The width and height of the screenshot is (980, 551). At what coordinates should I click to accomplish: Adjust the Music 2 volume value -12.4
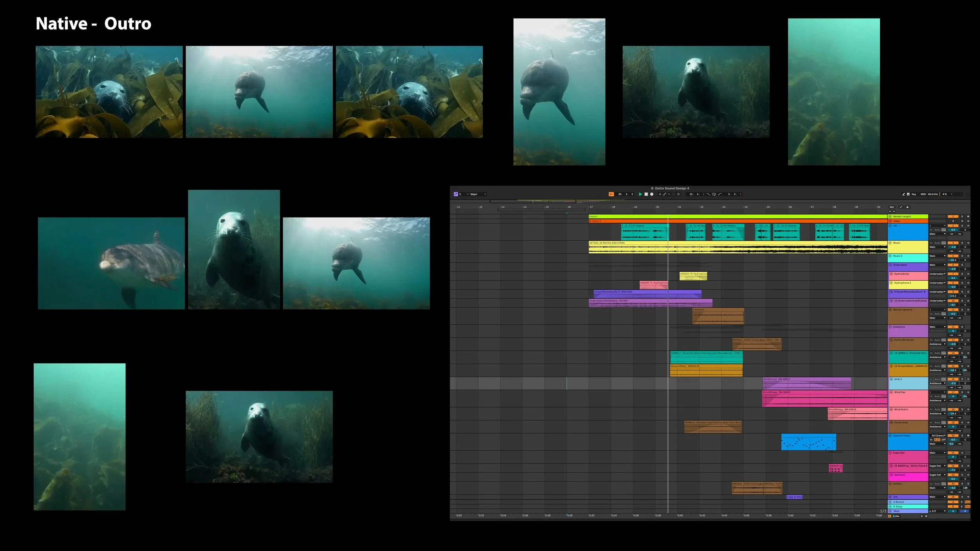pos(953,260)
